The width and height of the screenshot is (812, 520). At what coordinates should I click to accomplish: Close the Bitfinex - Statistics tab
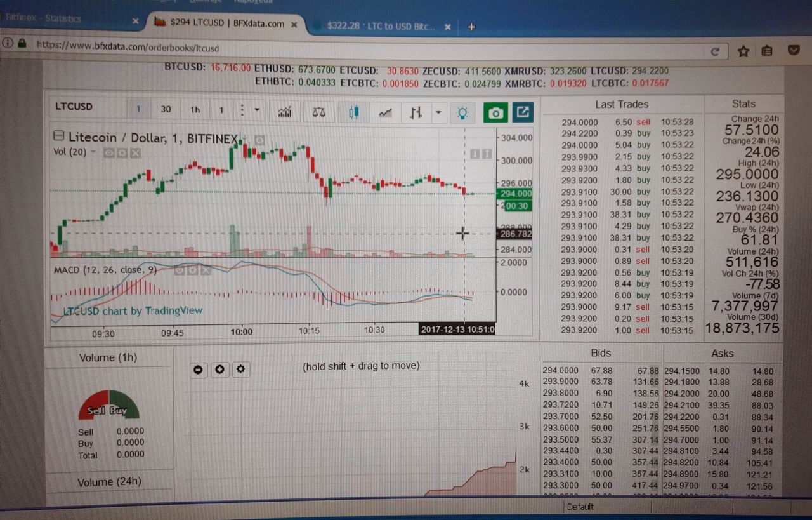135,20
